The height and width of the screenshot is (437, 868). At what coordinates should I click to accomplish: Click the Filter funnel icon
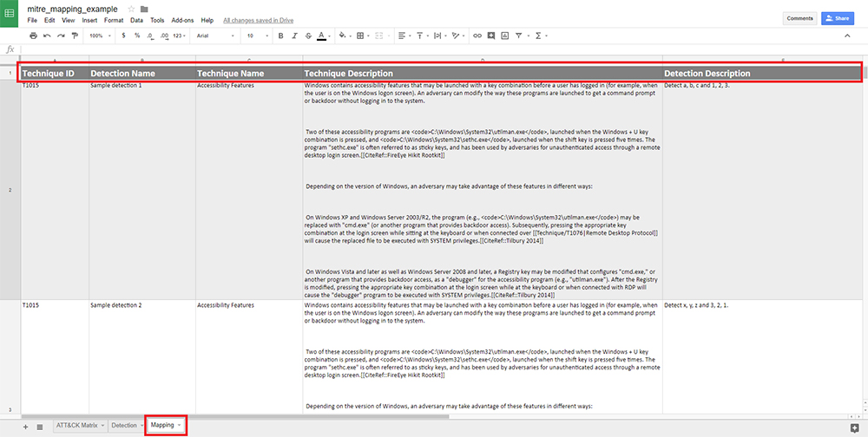(x=519, y=36)
